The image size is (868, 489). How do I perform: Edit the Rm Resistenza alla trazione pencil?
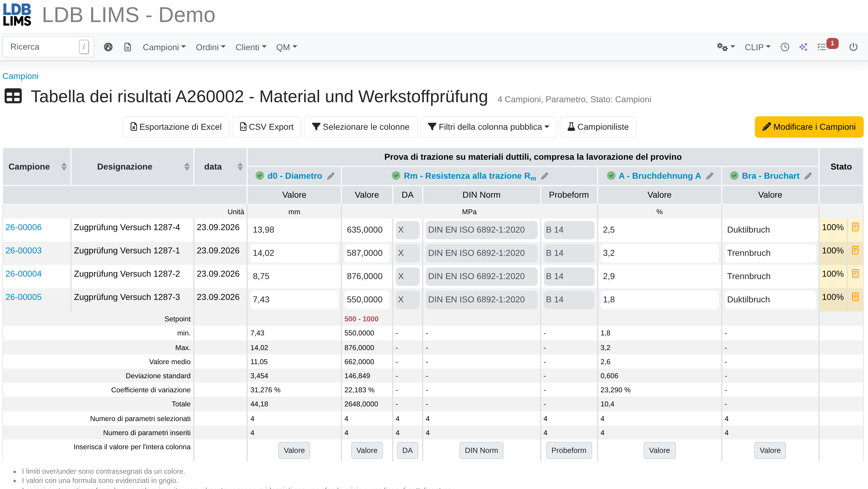[x=544, y=176]
